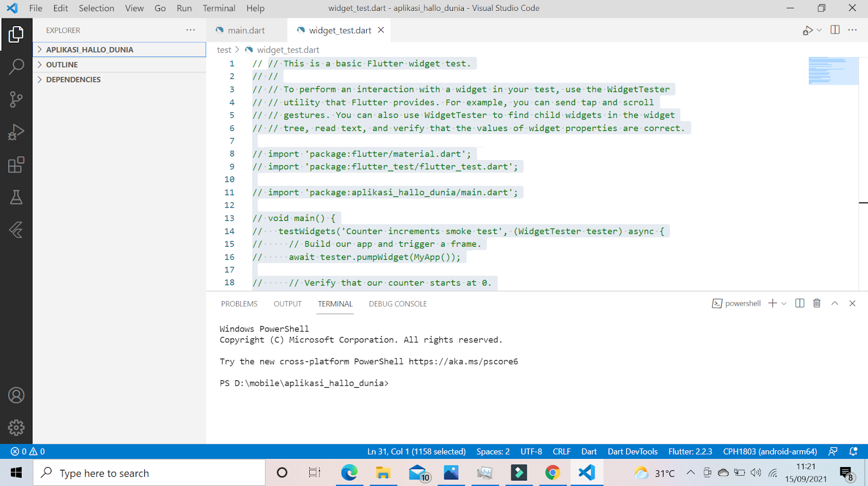Switch to the DEBUG CONSOLE tab

coord(398,304)
